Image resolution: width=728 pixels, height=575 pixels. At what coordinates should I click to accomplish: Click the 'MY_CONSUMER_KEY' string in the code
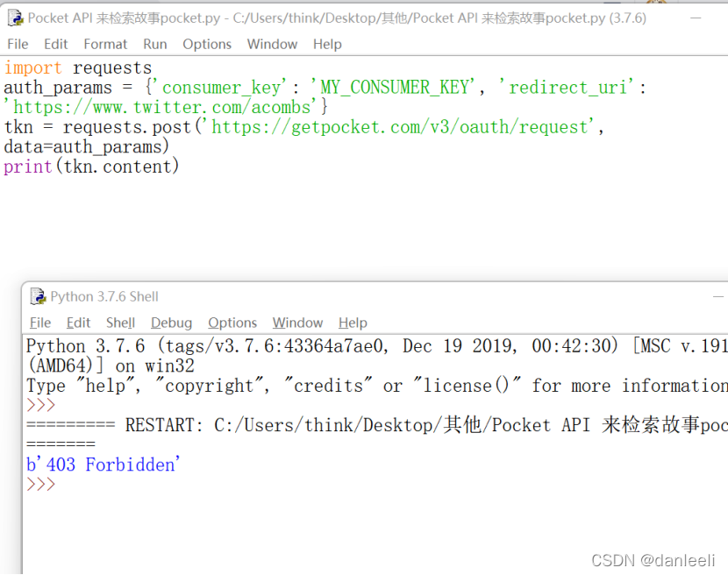point(393,88)
